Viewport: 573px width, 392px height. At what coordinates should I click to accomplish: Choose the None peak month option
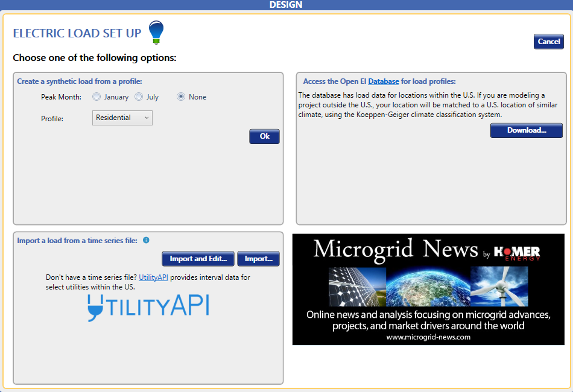pos(181,96)
